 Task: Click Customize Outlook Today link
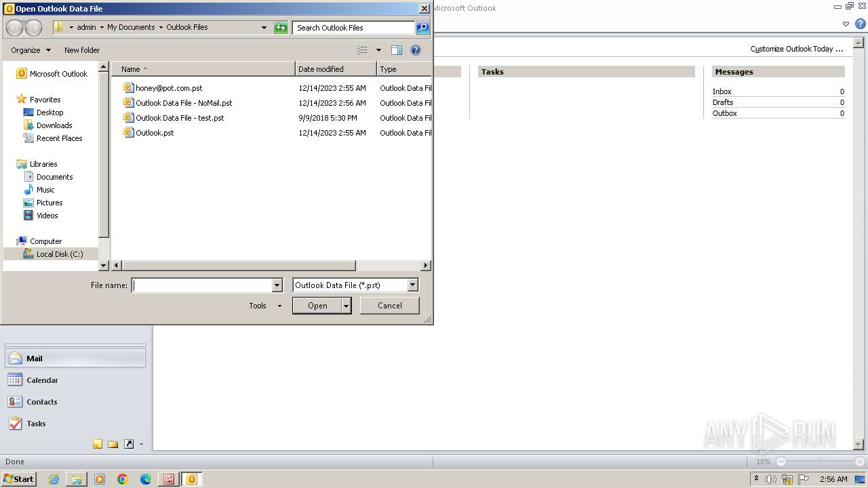[x=796, y=49]
